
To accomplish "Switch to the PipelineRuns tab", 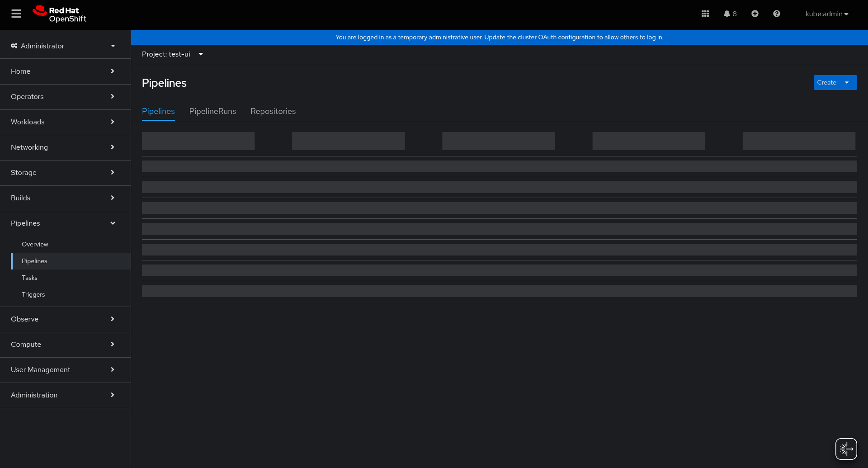I will 212,111.
